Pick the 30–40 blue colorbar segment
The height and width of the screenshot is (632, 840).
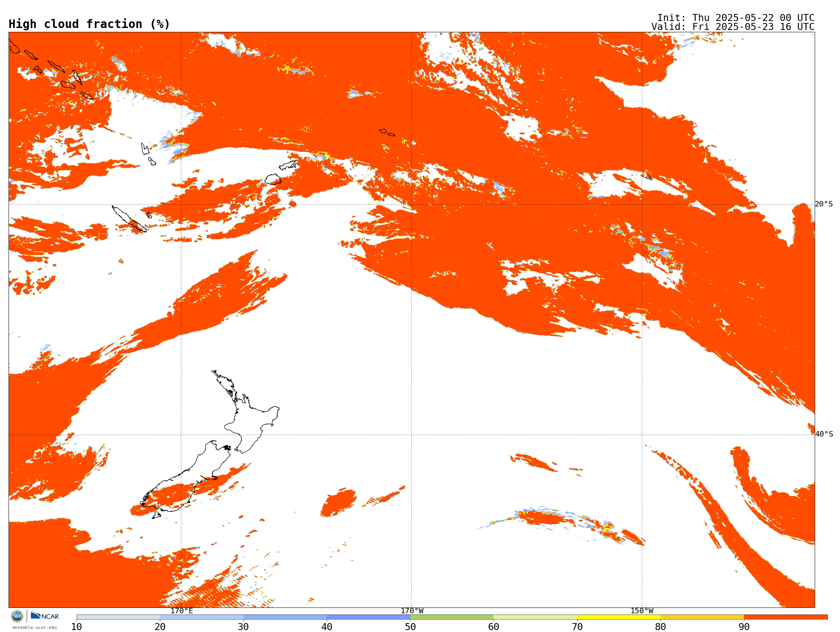[285, 617]
